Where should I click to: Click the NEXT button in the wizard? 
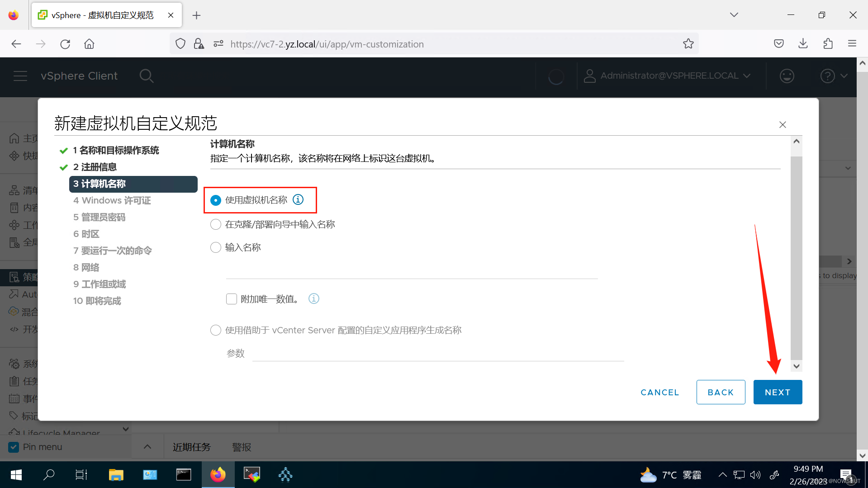click(777, 392)
